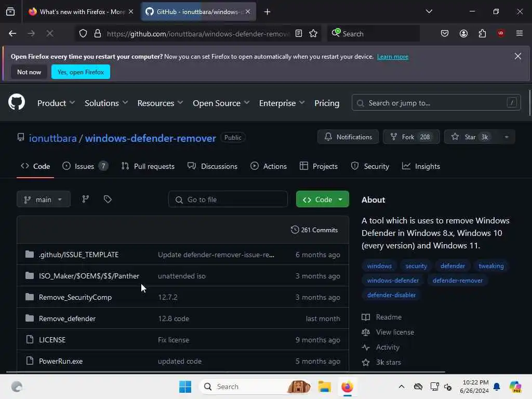Expand the Open Source menu

click(221, 103)
